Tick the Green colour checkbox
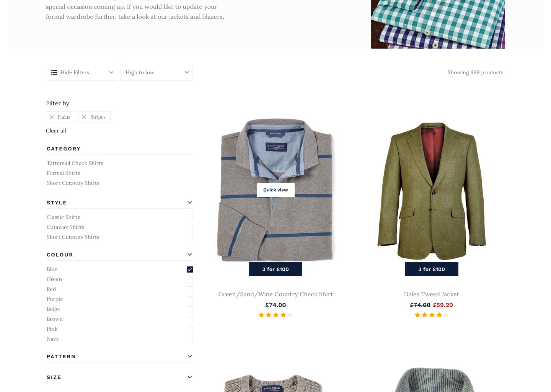 pos(190,279)
